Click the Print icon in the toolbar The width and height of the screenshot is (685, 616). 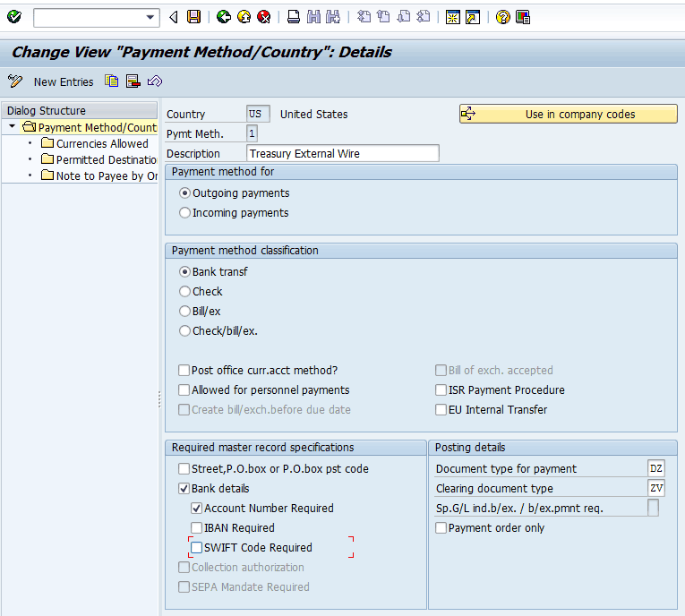tap(294, 17)
